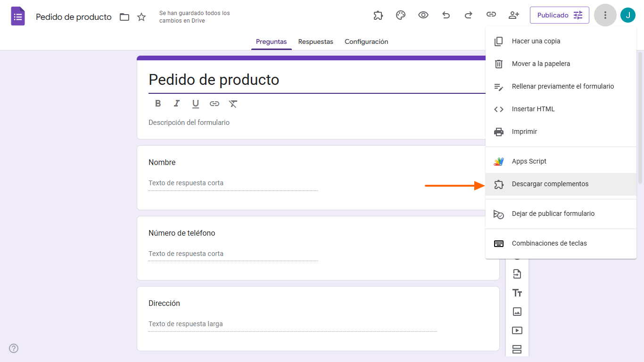Select Hacer una copia from the menu

click(536, 41)
